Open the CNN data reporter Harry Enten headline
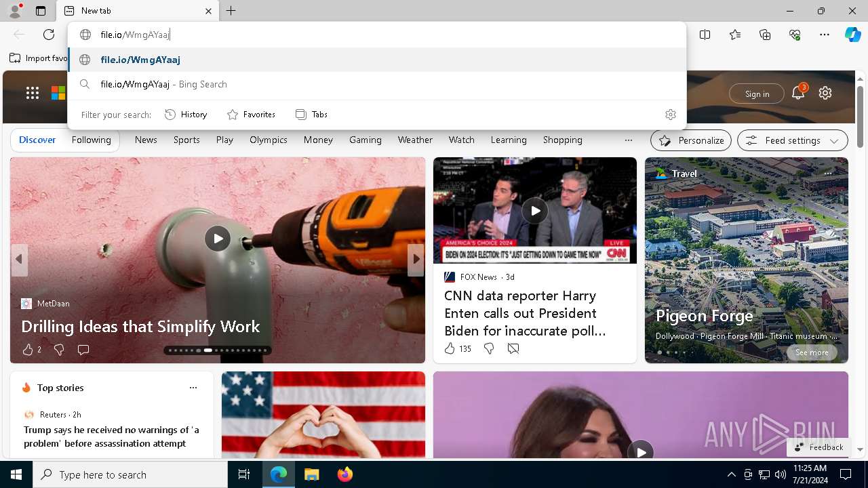This screenshot has width=868, height=488. click(x=526, y=313)
